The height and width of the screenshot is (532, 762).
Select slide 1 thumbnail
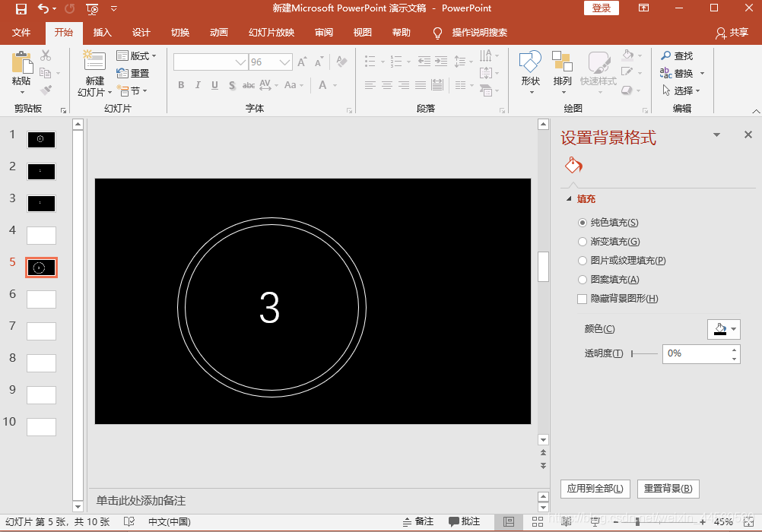[x=41, y=139]
